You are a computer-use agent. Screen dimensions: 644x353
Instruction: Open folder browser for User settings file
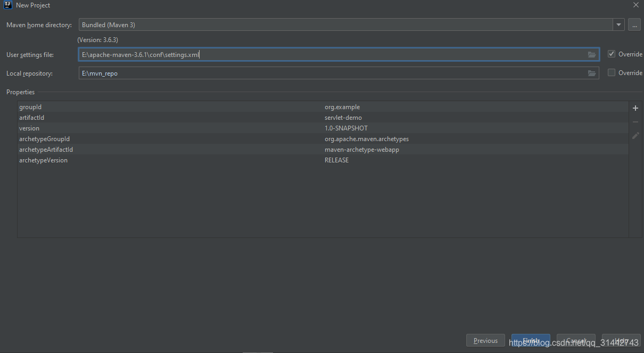591,54
